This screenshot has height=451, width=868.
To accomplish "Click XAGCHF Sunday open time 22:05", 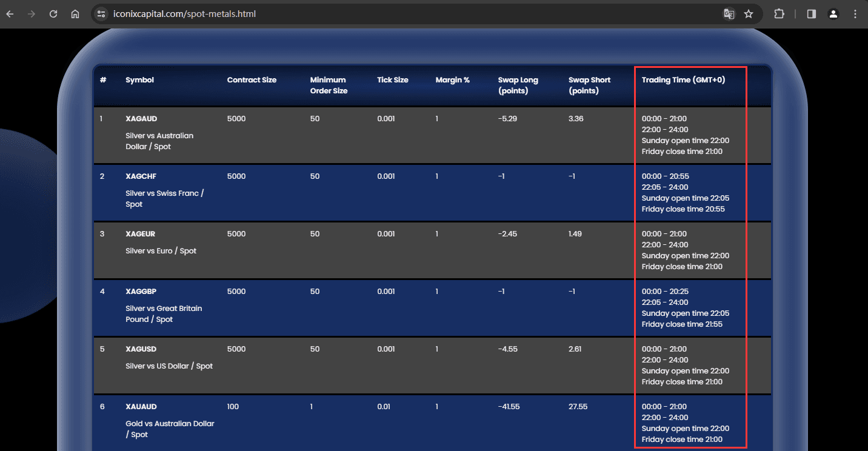I will coord(686,198).
